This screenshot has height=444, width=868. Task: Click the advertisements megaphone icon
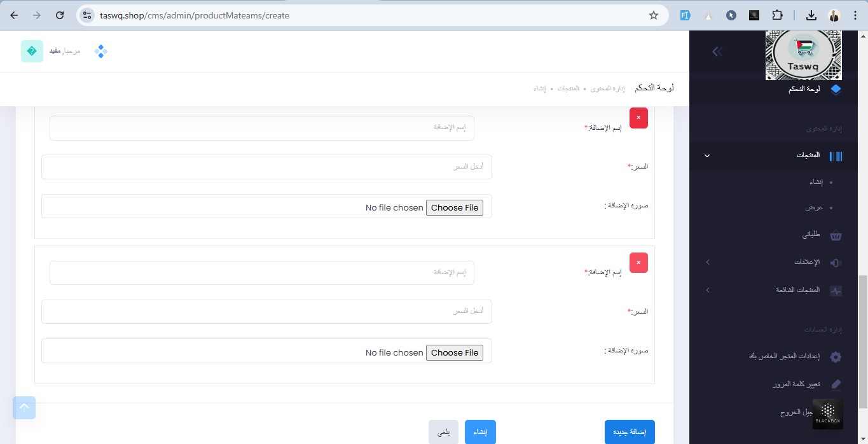click(836, 263)
